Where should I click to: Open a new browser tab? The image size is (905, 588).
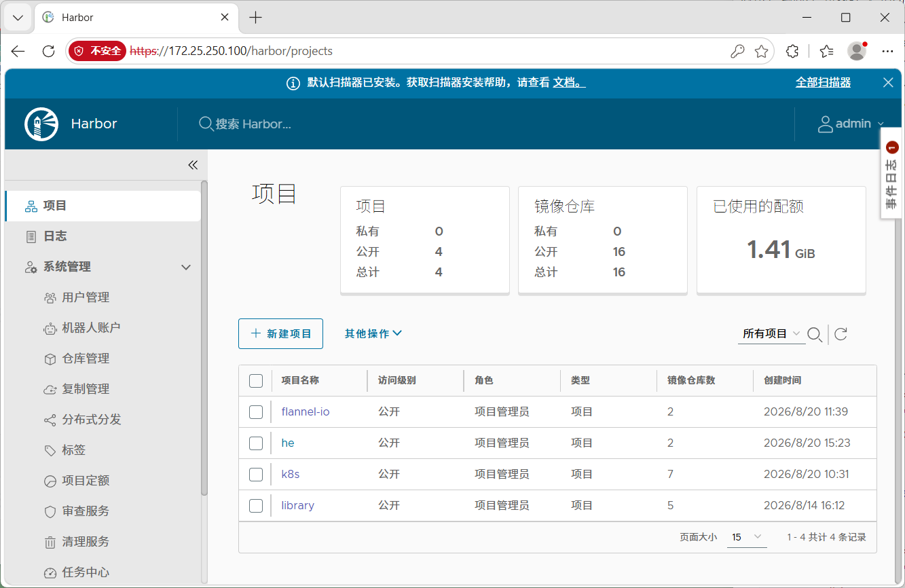[x=255, y=18]
